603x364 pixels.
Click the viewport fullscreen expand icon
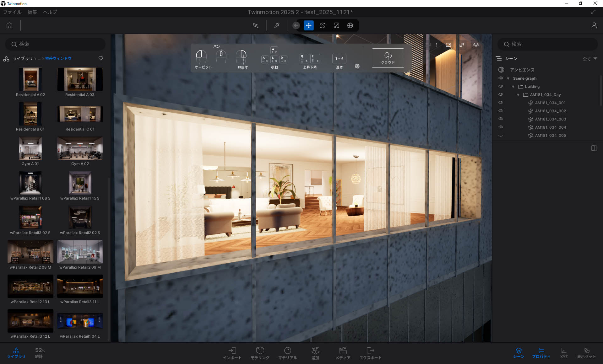click(x=462, y=45)
